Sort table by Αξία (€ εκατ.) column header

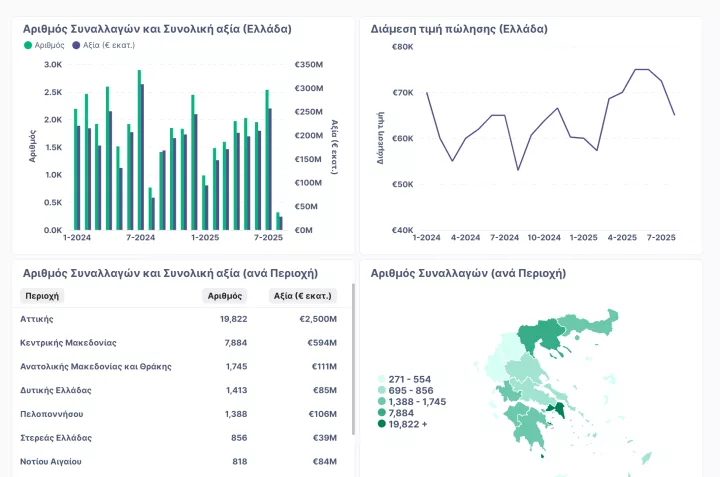pyautogui.click(x=305, y=296)
